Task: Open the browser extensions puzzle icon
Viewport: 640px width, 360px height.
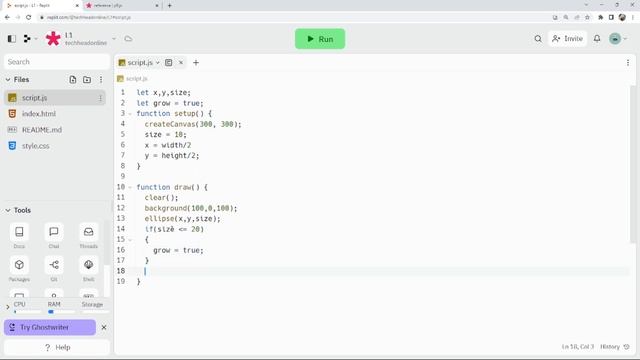Action: coord(600,17)
